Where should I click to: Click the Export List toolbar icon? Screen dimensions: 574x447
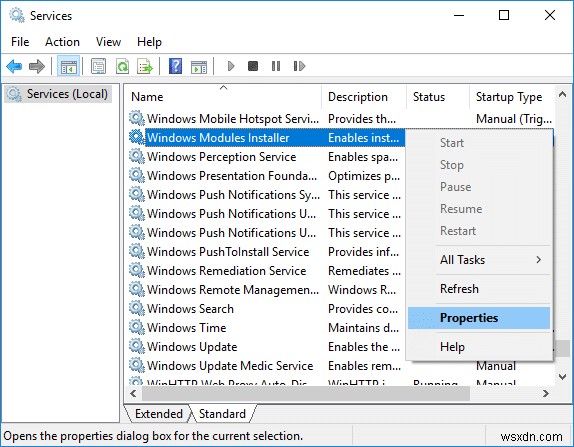pos(145,67)
